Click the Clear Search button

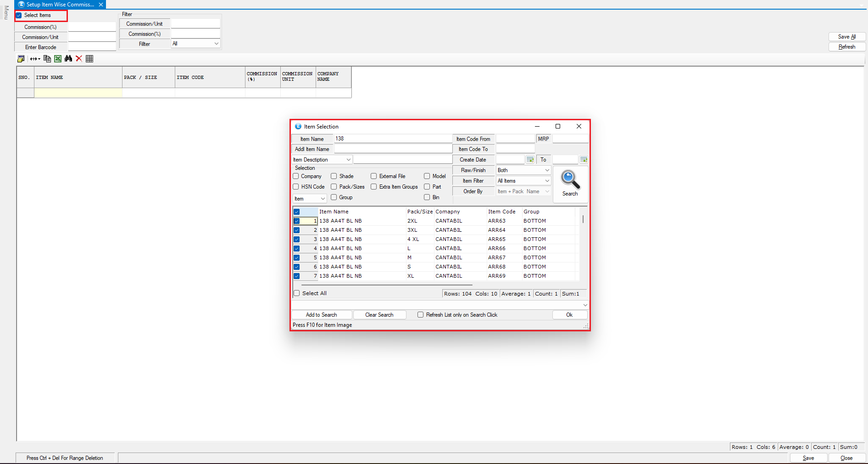coord(379,315)
